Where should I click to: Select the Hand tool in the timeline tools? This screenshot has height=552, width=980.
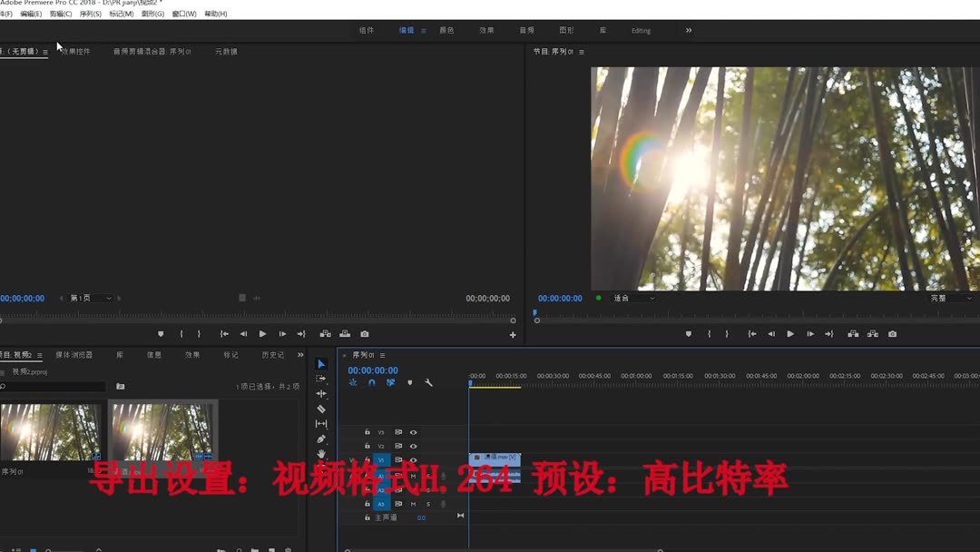321,453
